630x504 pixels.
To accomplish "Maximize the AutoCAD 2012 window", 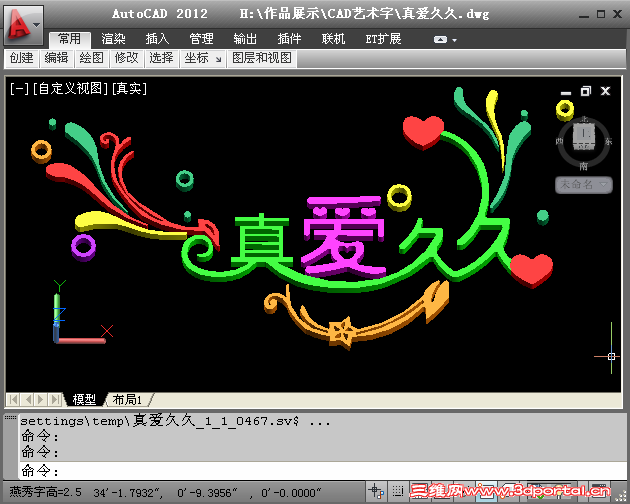I will click(x=601, y=14).
